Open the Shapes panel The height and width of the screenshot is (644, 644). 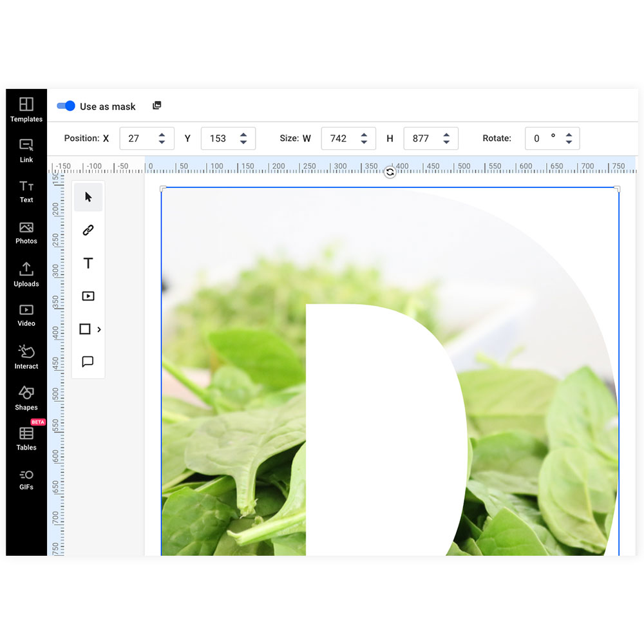pos(26,397)
